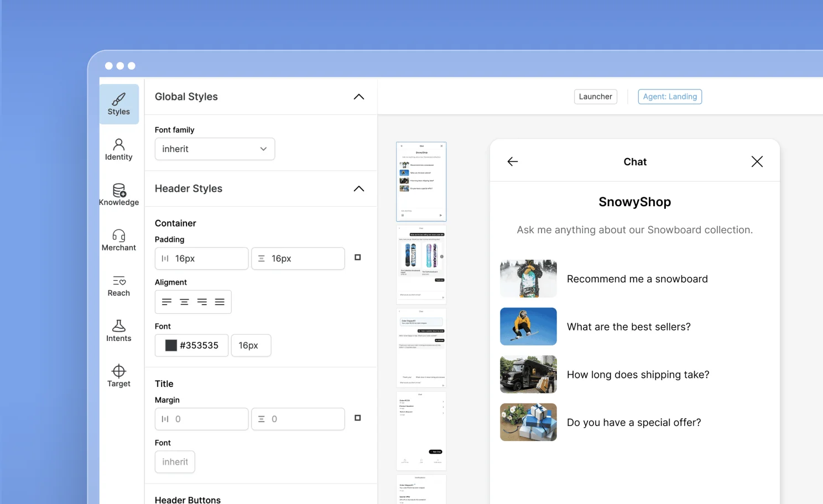823x504 pixels.
Task: Click the back arrow in Chat header
Action: (x=513, y=161)
